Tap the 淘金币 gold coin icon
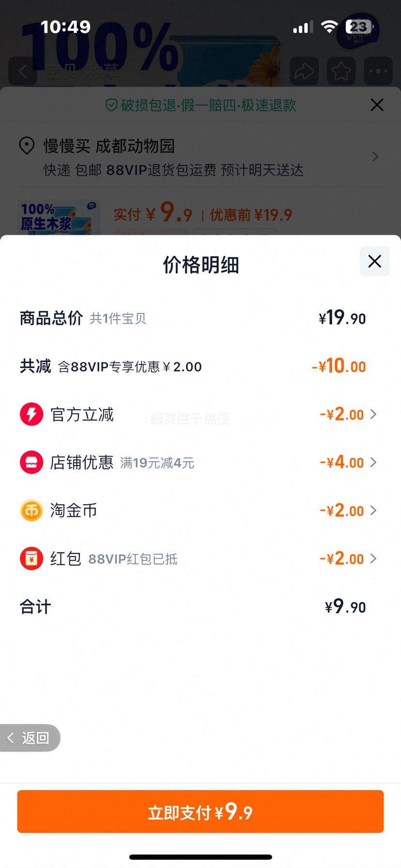The image size is (401, 868). (x=31, y=511)
